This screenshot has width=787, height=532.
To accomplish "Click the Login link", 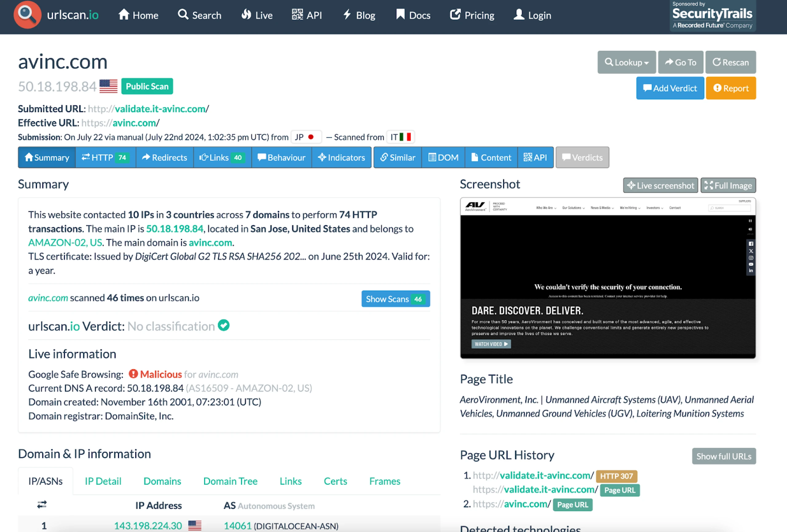I will [x=532, y=15].
